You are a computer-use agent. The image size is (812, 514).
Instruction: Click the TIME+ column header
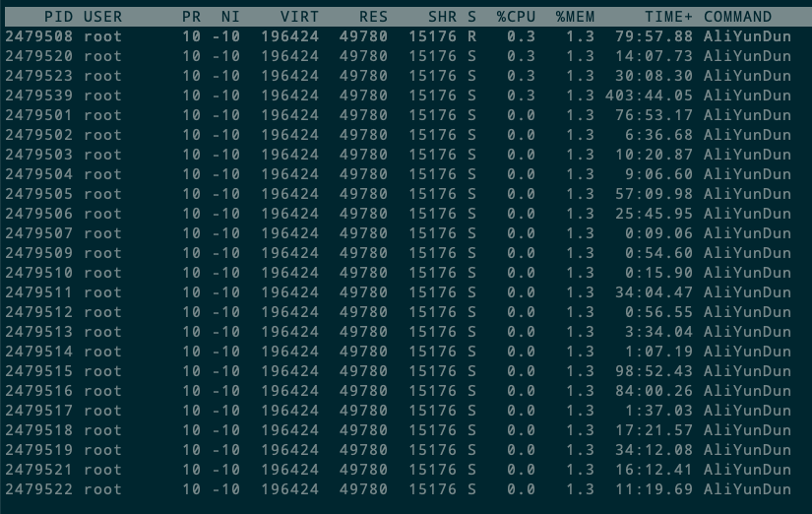[x=668, y=17]
